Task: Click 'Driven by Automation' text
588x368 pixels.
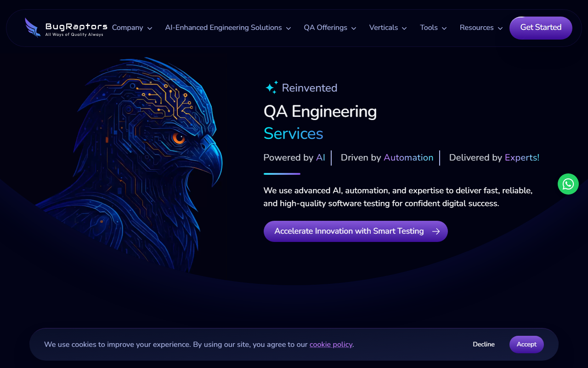Action: tap(387, 158)
